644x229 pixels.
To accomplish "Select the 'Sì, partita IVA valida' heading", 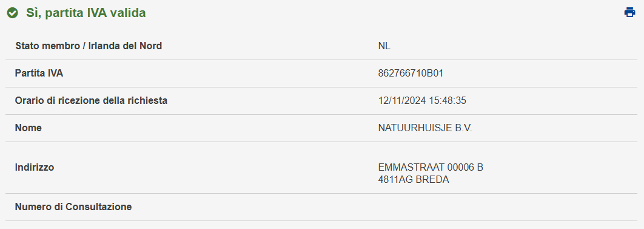I will point(86,13).
